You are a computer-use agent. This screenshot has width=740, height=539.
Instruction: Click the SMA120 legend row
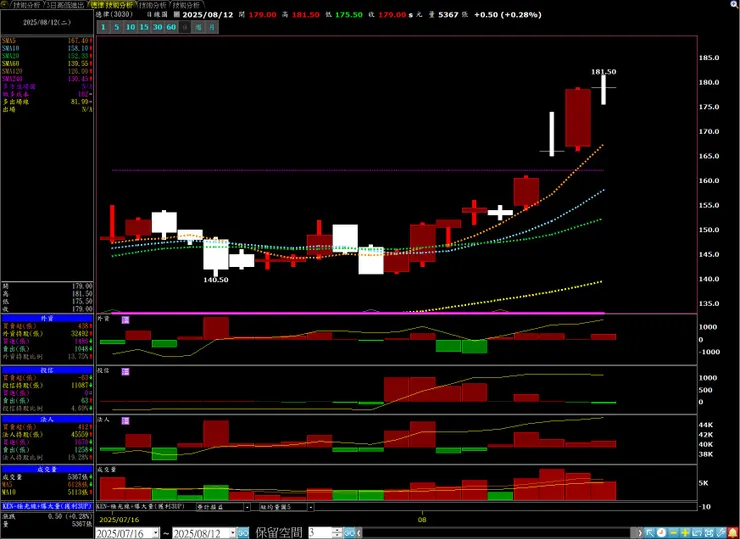click(47, 71)
